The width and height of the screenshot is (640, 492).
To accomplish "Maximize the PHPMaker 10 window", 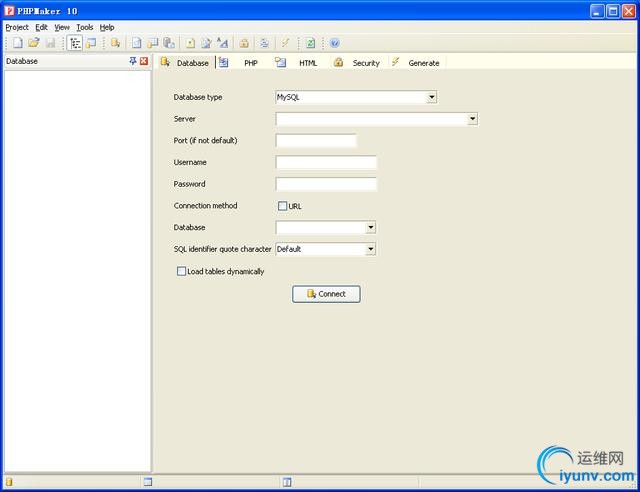I will point(613,11).
